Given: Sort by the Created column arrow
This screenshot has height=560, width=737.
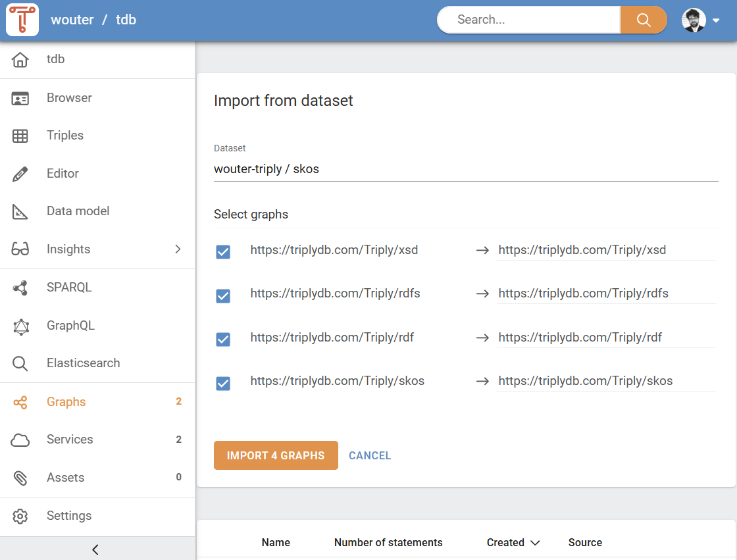Looking at the screenshot, I should tap(535, 543).
